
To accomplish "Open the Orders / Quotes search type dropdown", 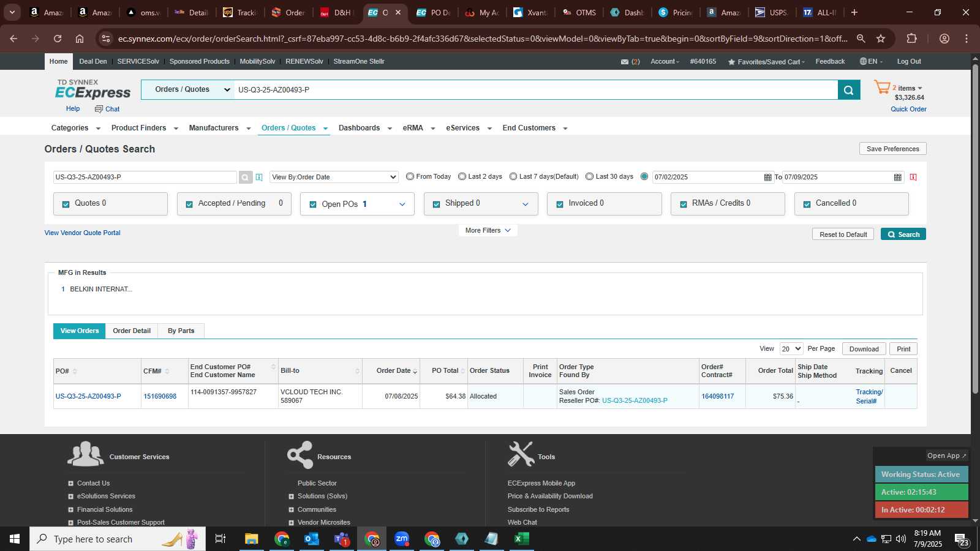I will [188, 89].
